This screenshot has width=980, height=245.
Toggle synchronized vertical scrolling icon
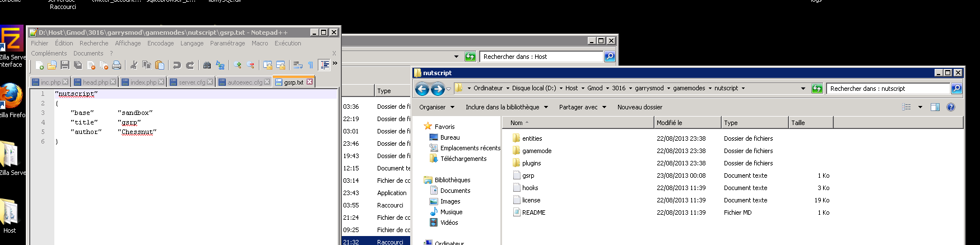point(268,66)
